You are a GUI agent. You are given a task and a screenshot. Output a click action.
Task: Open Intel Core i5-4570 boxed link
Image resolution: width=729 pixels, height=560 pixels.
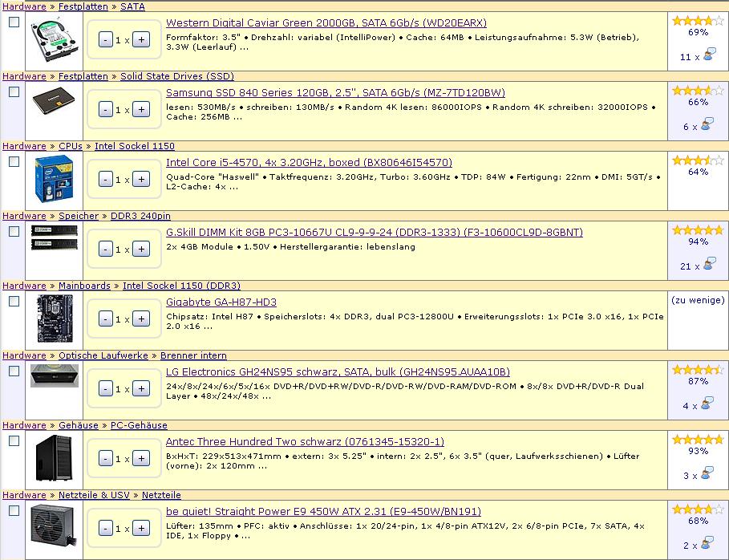(310, 162)
